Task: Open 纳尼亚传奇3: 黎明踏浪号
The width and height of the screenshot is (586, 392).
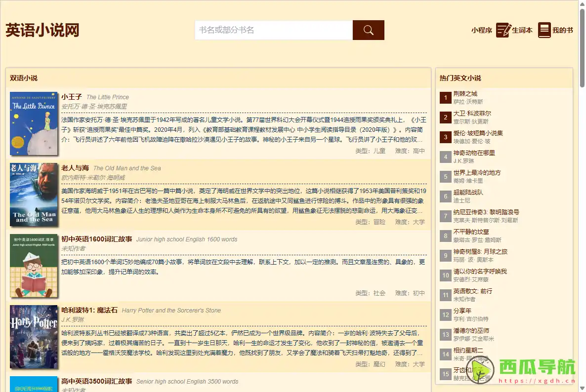Action: [x=486, y=212]
